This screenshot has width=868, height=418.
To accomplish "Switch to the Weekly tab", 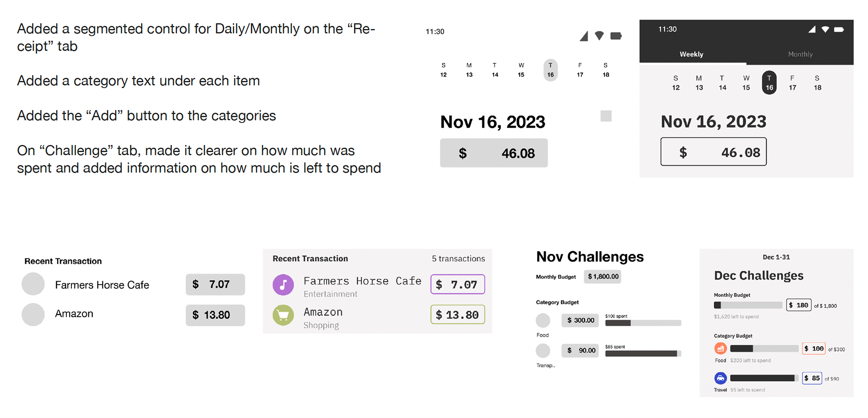I will pyautogui.click(x=691, y=54).
